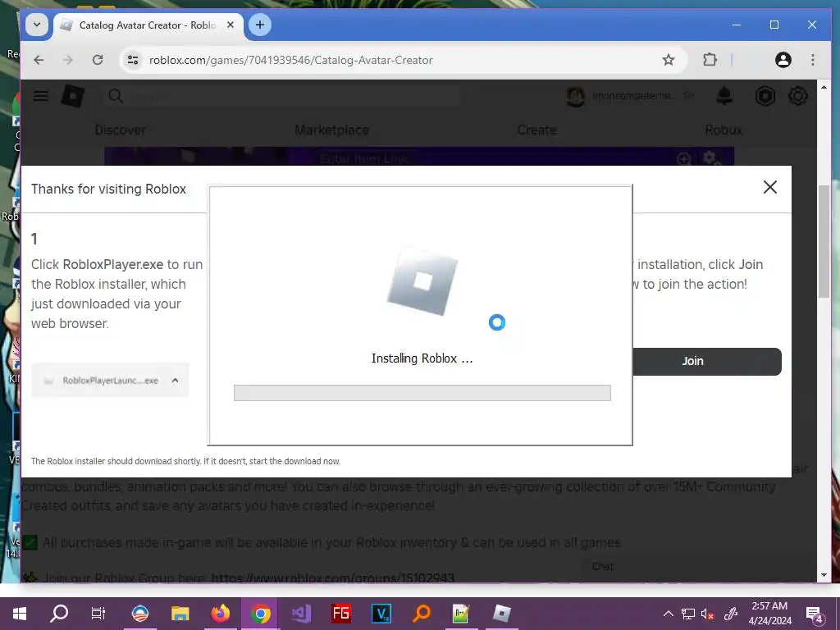Open Visual Studio from the taskbar
840x630 pixels.
pyautogui.click(x=300, y=614)
